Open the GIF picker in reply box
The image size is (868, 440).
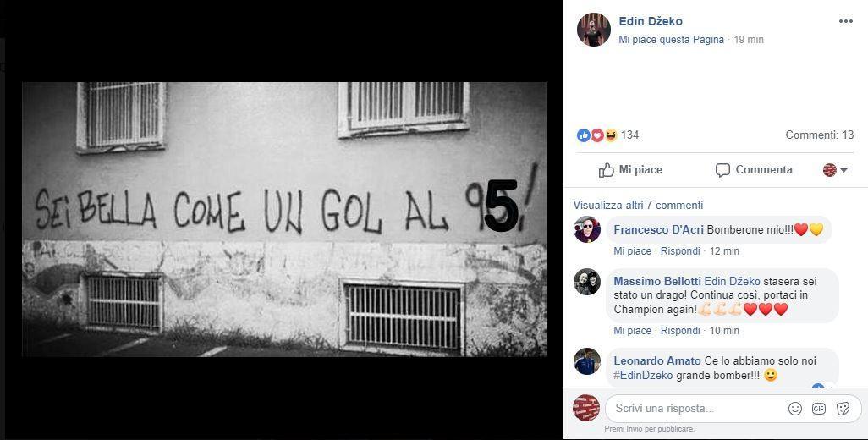pos(819,409)
